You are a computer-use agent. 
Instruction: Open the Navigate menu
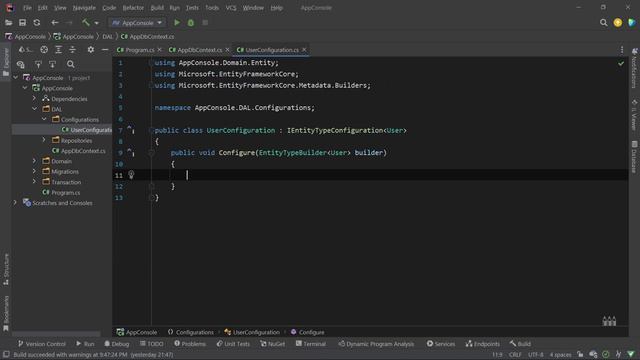pos(84,8)
